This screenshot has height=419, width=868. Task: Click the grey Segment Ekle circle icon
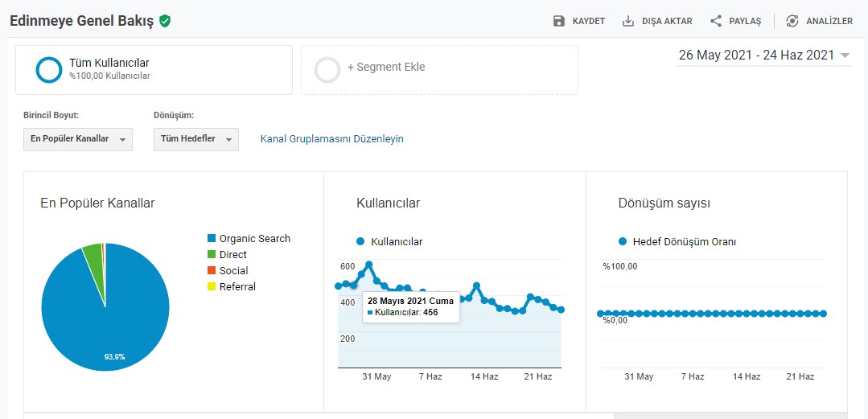327,70
